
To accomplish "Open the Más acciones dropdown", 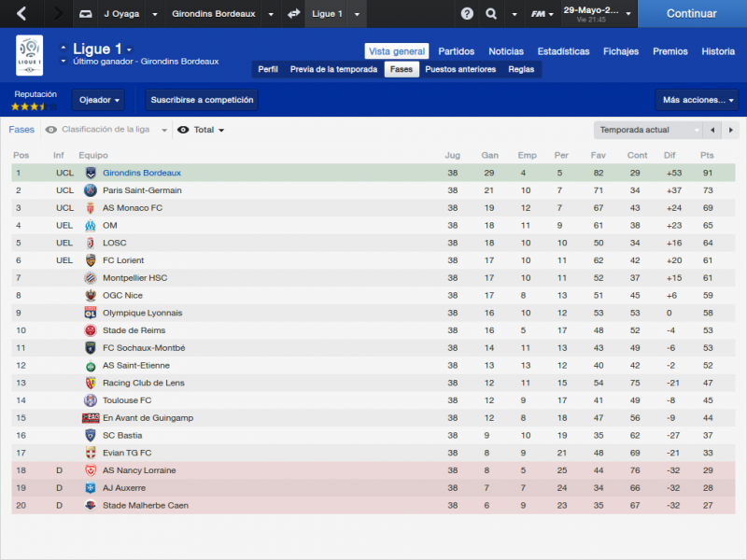I will [697, 100].
